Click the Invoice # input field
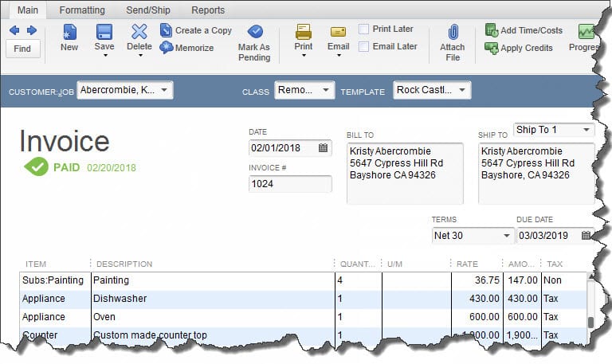Viewport: 612px width, 364px height. click(x=290, y=184)
